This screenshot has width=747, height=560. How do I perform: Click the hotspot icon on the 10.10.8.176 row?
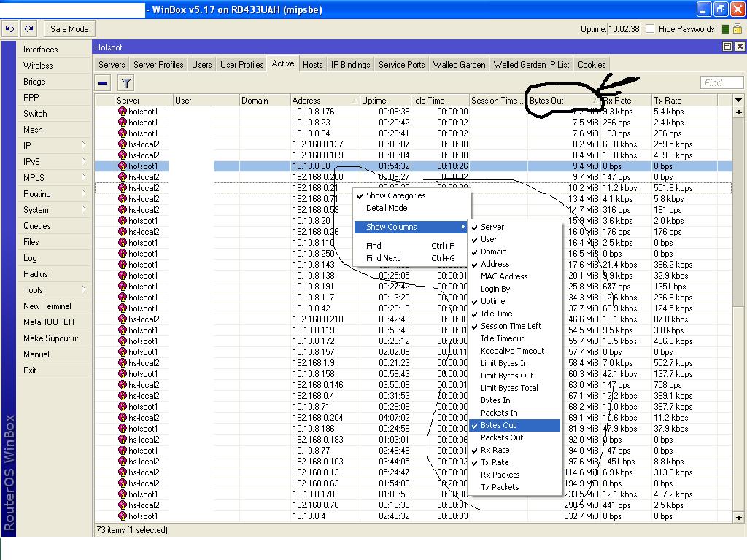(123, 112)
